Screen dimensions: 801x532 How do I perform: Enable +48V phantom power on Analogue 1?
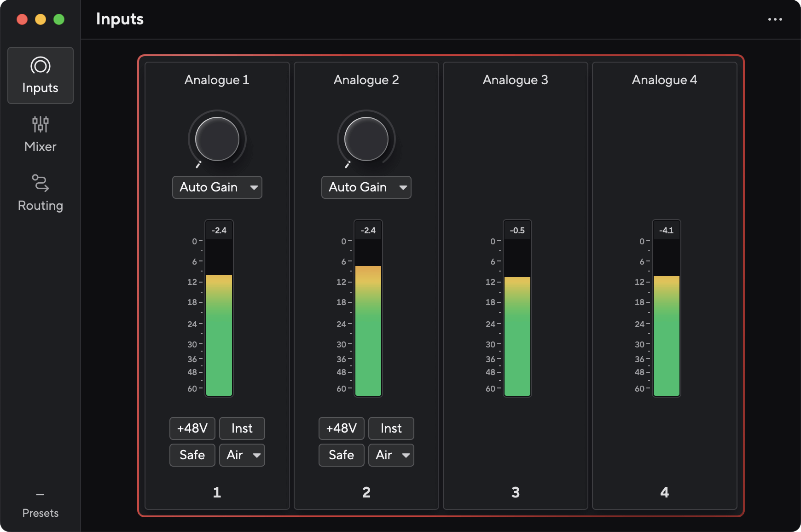pyautogui.click(x=192, y=428)
